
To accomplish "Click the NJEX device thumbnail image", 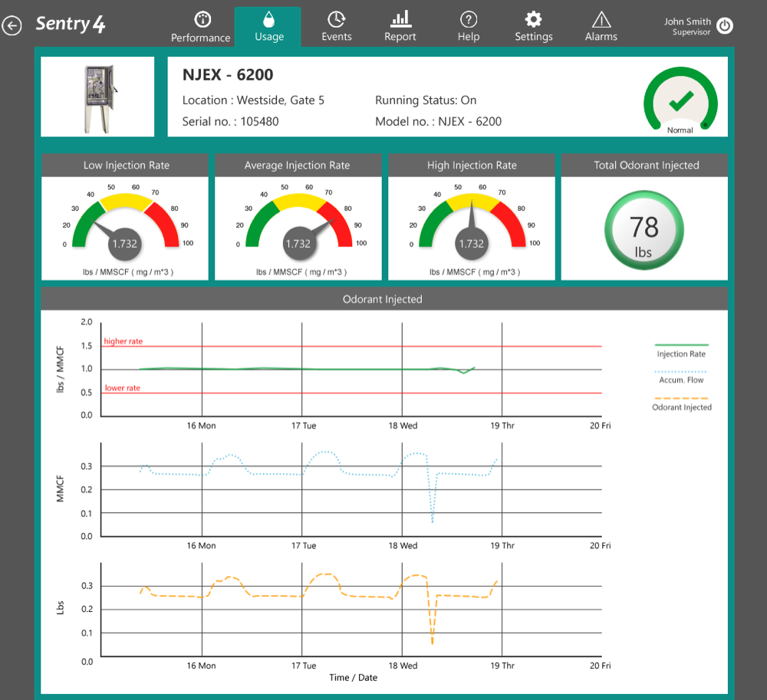I will pyautogui.click(x=97, y=97).
